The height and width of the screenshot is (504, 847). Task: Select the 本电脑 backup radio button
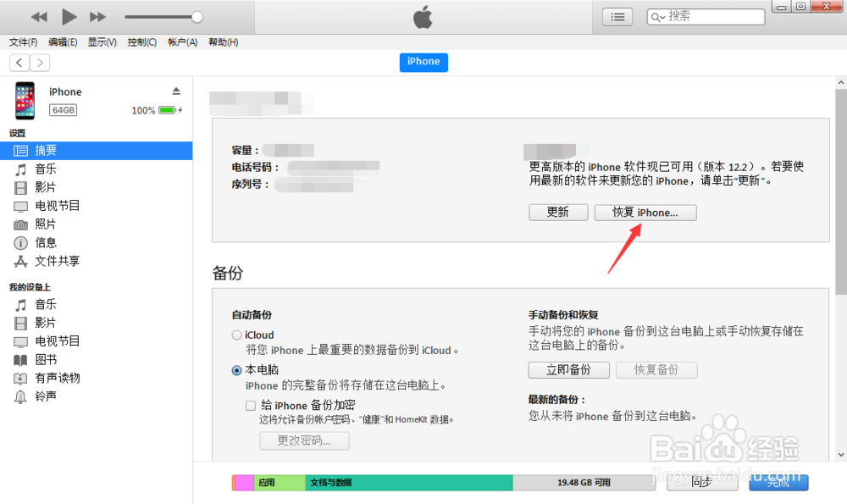coord(236,370)
